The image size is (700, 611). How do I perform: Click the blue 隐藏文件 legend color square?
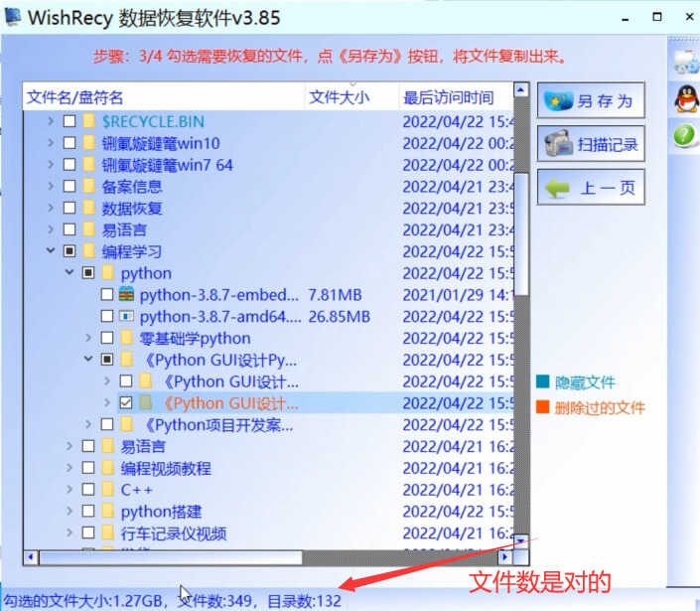(542, 382)
